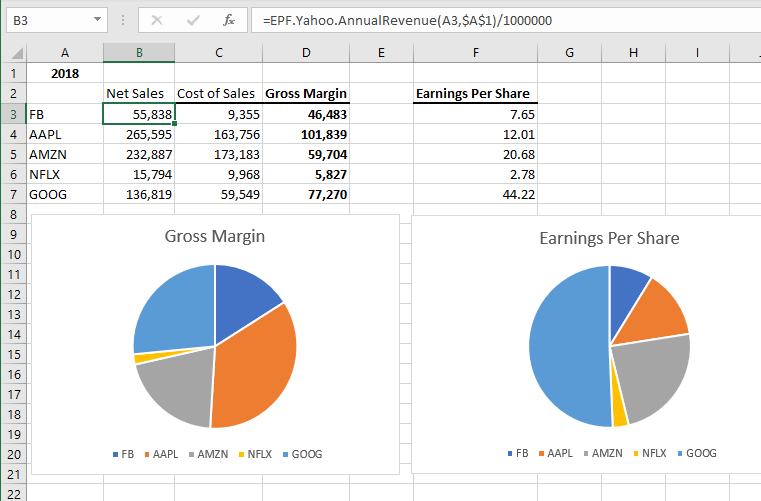Click the cell with value 9,355
This screenshot has height=501, width=761.
pos(218,114)
